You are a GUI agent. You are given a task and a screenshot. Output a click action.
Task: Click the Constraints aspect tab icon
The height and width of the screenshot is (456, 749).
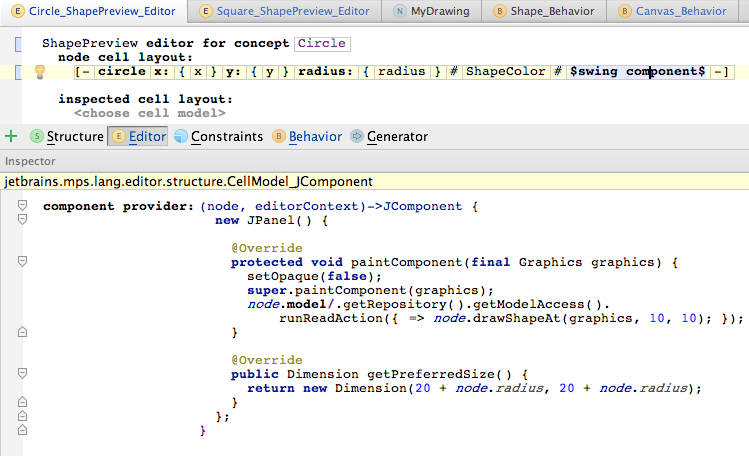tap(180, 137)
